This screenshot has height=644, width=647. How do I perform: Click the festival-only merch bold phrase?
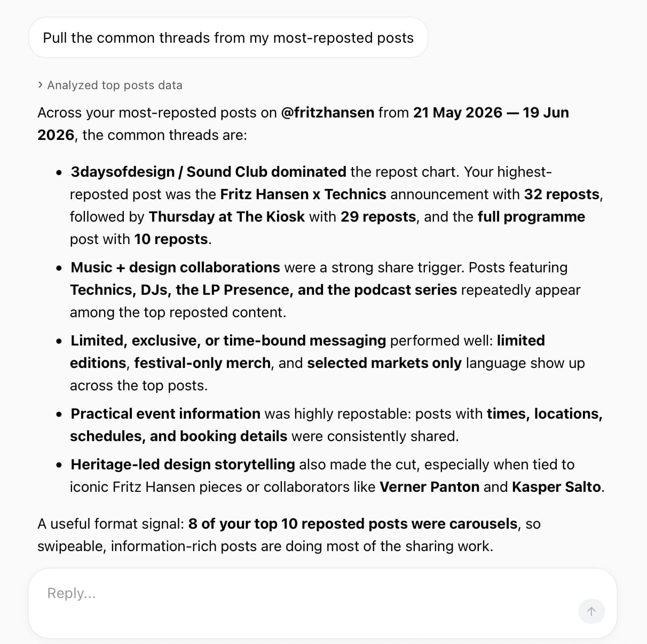point(202,363)
